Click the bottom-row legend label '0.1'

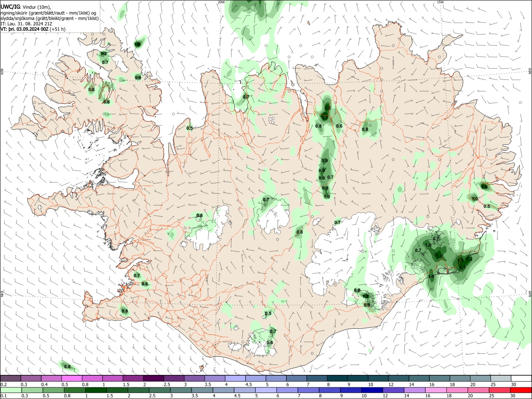pyautogui.click(x=4, y=396)
